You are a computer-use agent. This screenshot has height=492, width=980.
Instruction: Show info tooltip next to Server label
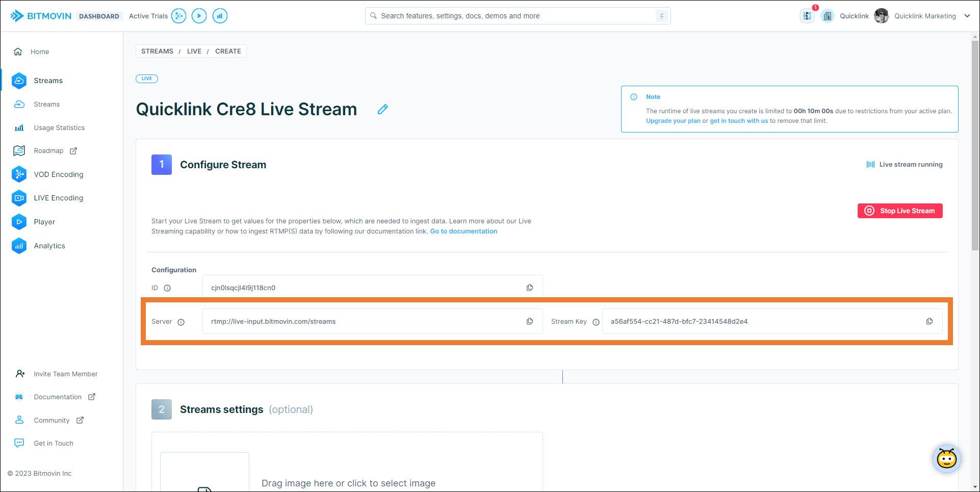click(x=181, y=322)
